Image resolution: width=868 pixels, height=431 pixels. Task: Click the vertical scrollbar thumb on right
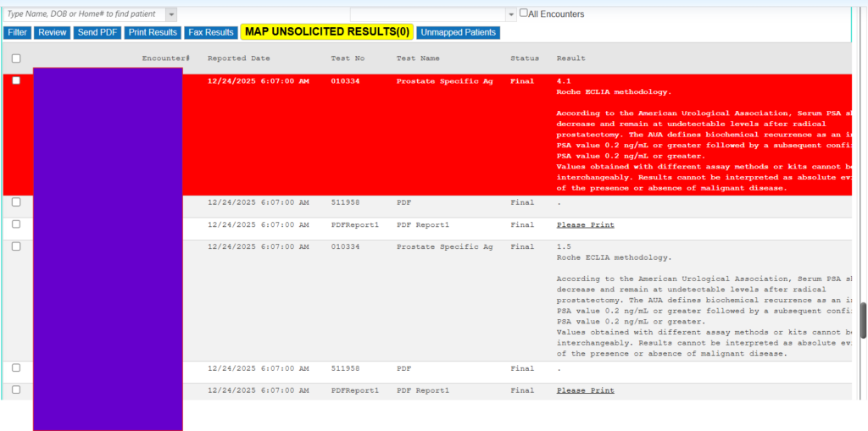[x=863, y=320]
